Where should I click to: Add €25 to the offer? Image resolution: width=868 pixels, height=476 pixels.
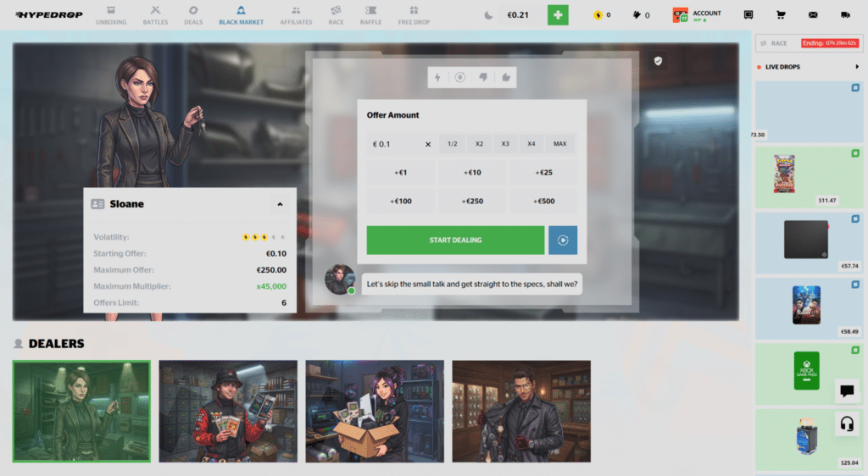[543, 173]
